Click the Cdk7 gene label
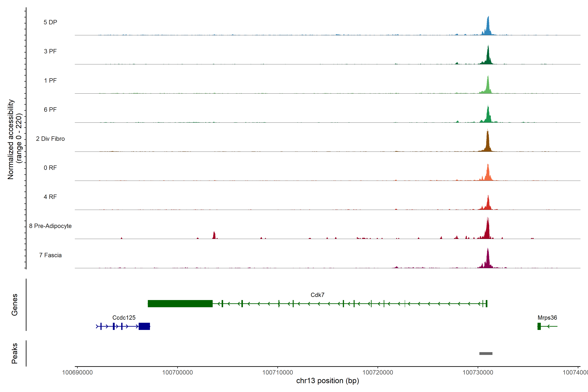588x392 pixels. click(317, 295)
